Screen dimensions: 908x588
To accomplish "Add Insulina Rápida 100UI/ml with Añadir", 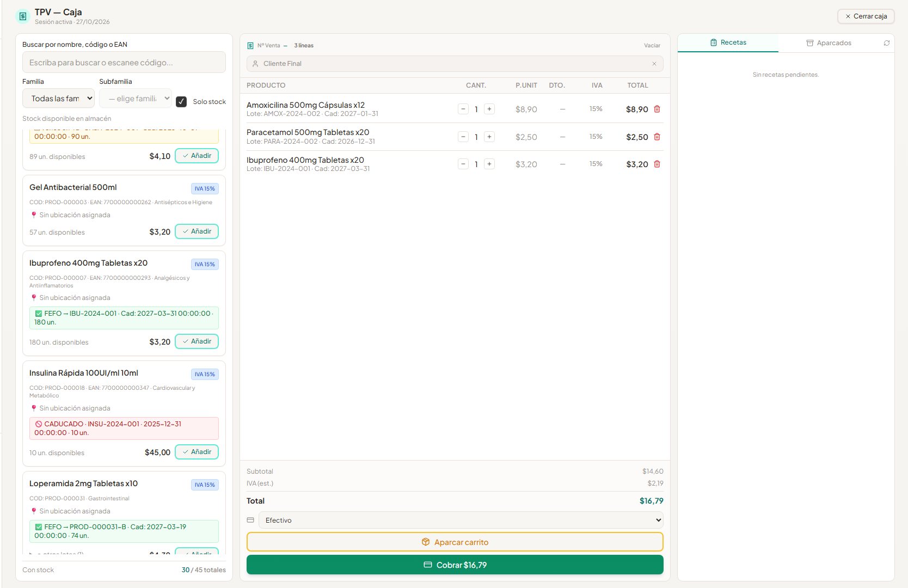I will coord(197,452).
